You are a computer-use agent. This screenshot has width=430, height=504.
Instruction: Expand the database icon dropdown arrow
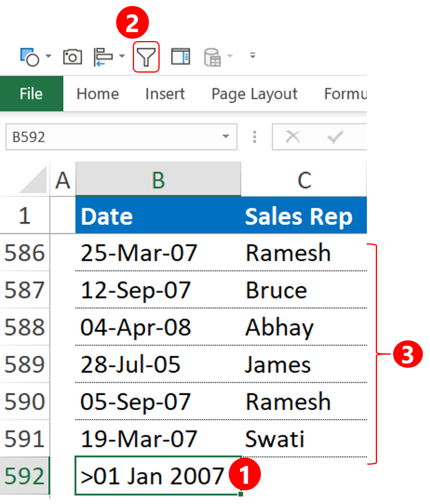(230, 56)
